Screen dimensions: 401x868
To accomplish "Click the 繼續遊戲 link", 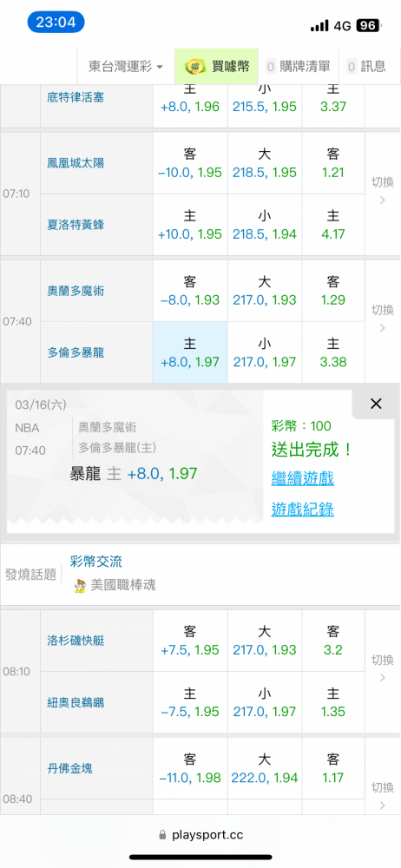I will pyautogui.click(x=302, y=478).
